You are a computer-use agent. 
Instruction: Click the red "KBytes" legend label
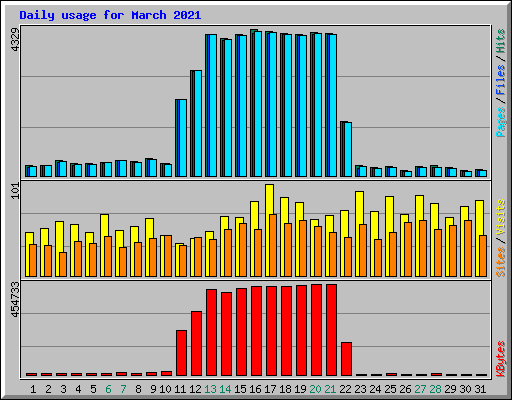[x=501, y=359]
